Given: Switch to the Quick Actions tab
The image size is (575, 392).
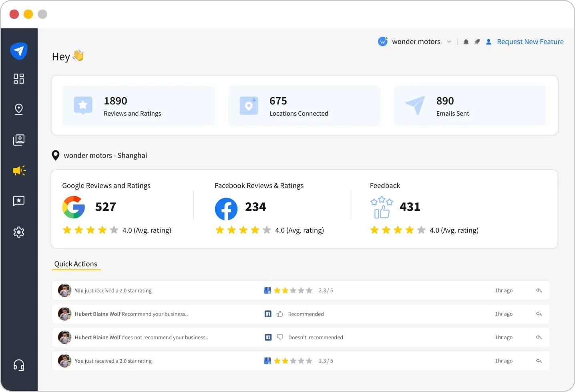Looking at the screenshot, I should pyautogui.click(x=76, y=264).
